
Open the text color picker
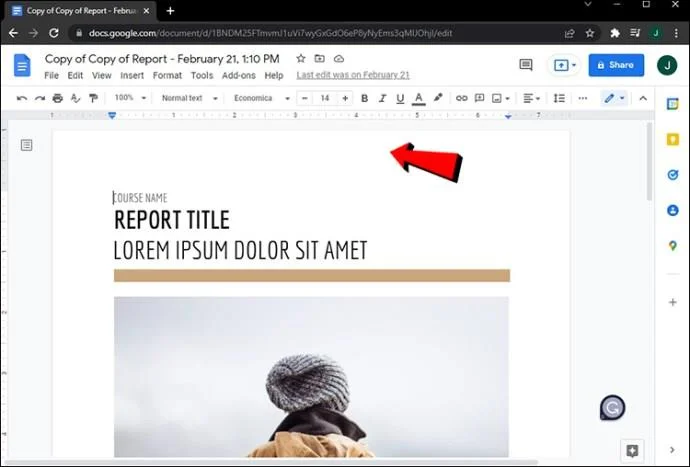(x=418, y=98)
